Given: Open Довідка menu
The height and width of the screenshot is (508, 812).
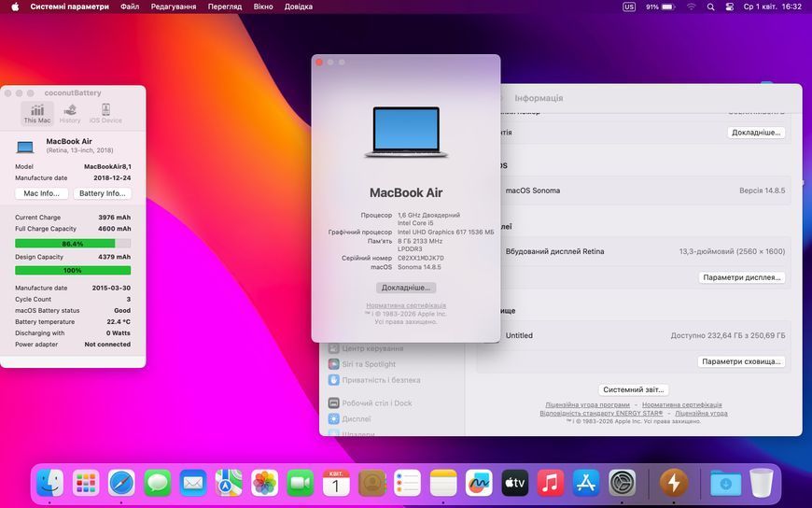Looking at the screenshot, I should [299, 7].
